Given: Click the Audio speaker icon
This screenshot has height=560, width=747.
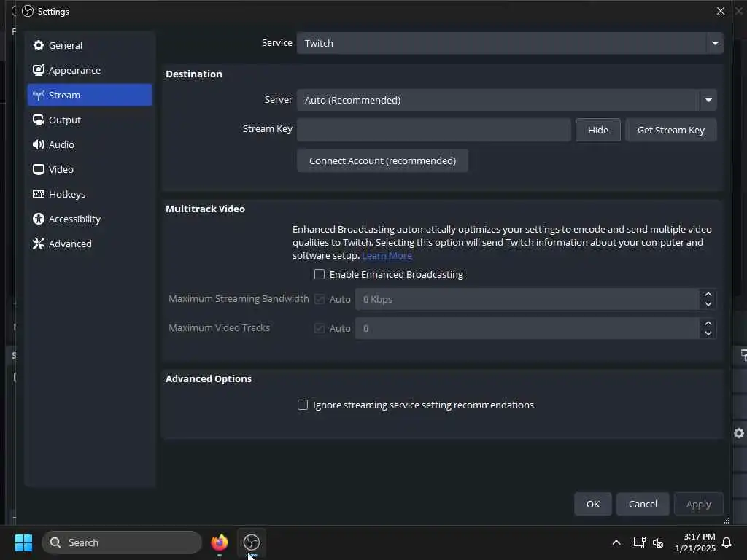Looking at the screenshot, I should 39,144.
